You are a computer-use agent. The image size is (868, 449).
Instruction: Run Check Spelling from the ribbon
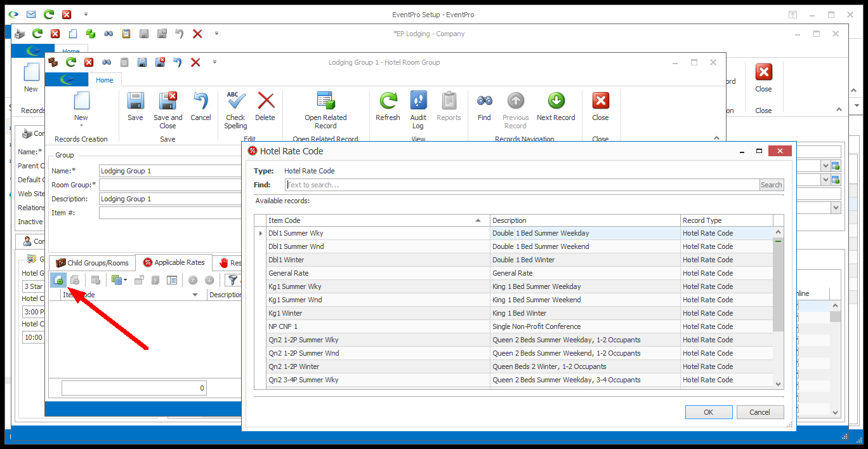(x=235, y=110)
